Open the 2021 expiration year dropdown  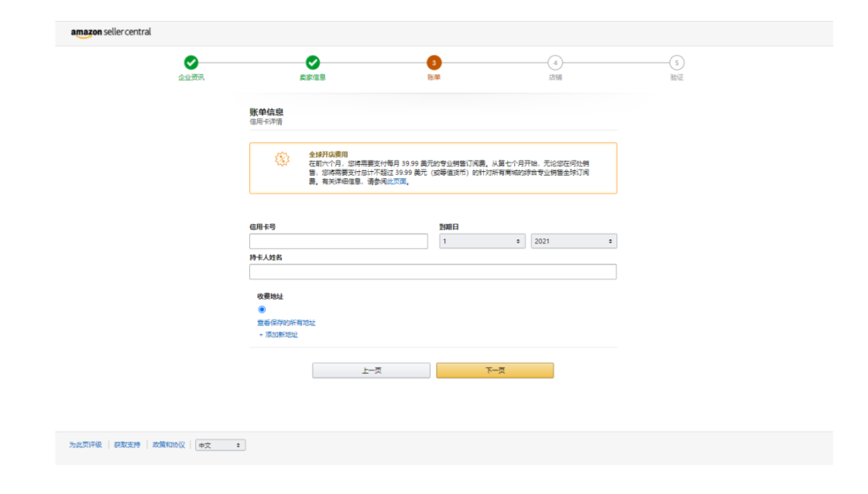574,240
